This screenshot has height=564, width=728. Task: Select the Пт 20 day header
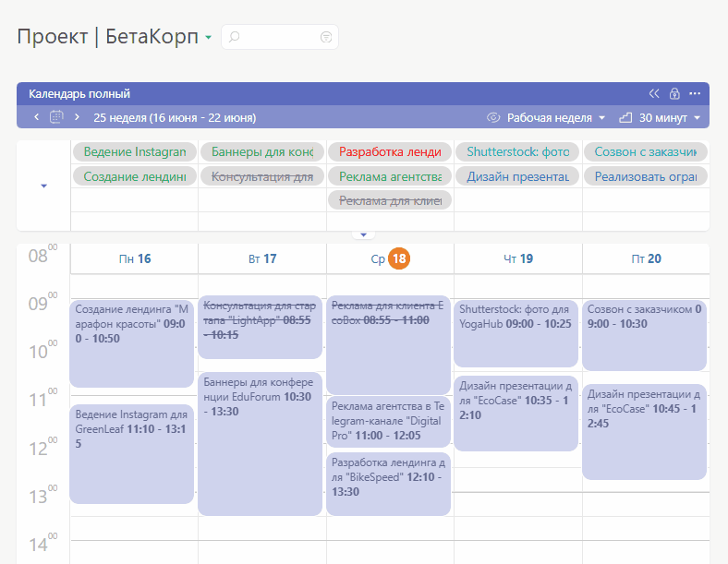point(646,258)
